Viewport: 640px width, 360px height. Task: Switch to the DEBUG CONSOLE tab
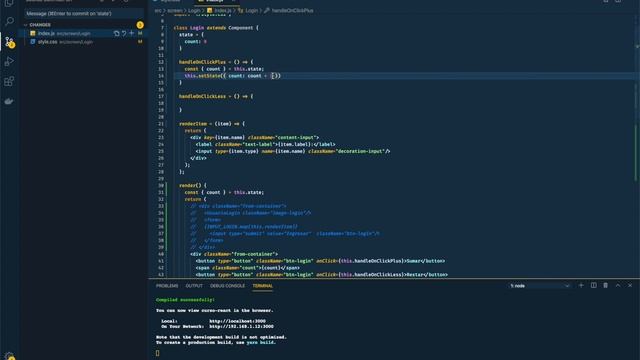point(227,286)
